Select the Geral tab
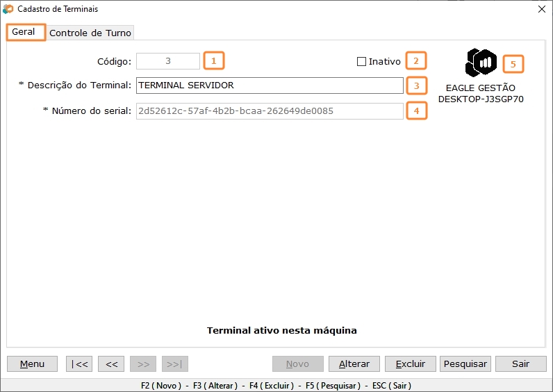The height and width of the screenshot is (392, 553). tap(24, 32)
